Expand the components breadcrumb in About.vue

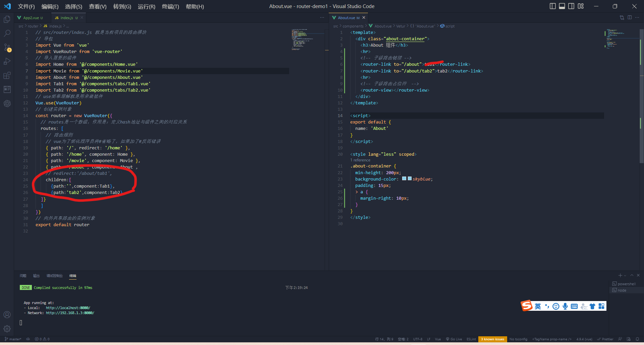click(353, 26)
